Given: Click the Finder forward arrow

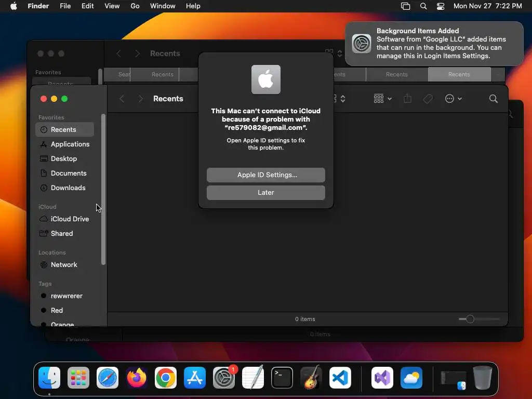Looking at the screenshot, I should pos(140,99).
